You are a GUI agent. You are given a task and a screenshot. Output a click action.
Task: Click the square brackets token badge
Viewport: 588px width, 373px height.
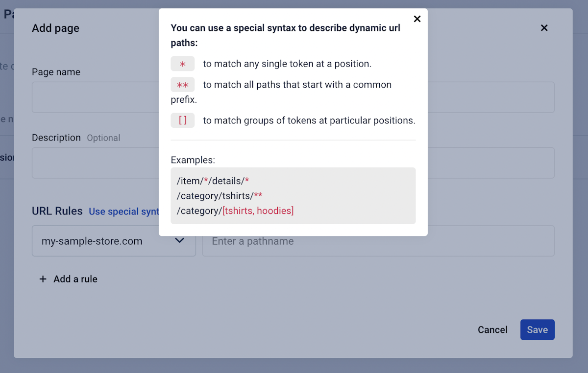(x=183, y=120)
